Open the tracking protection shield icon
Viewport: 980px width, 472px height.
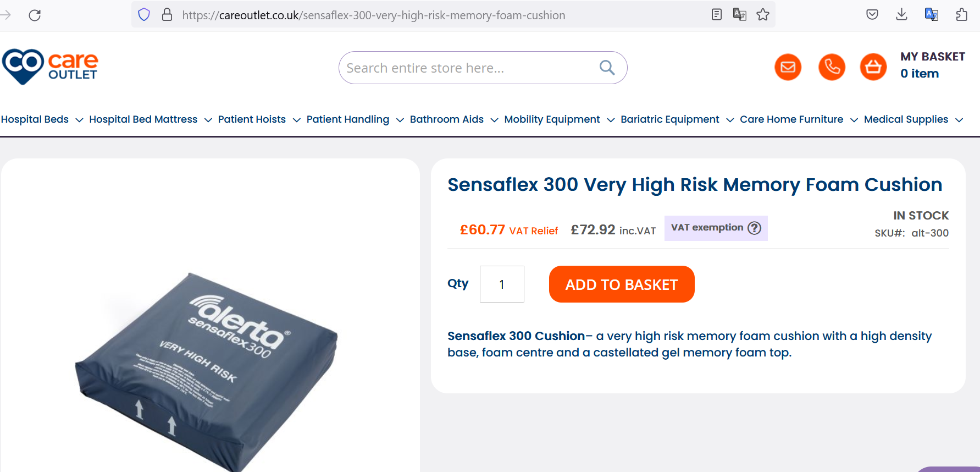click(x=144, y=15)
